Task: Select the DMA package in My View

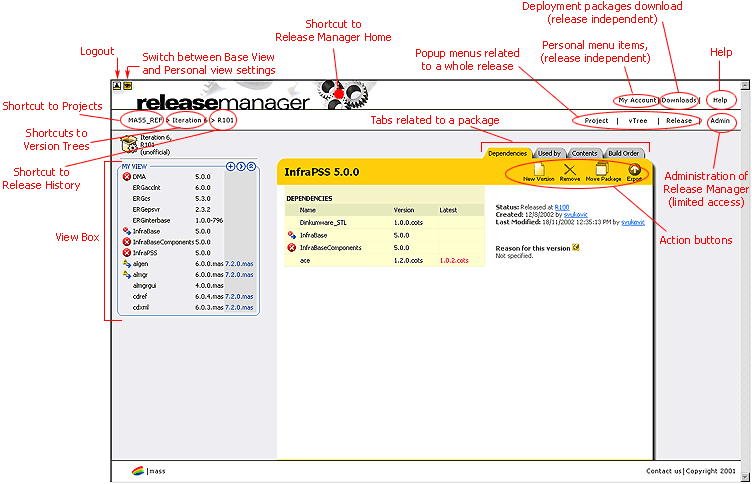Action: (139, 176)
